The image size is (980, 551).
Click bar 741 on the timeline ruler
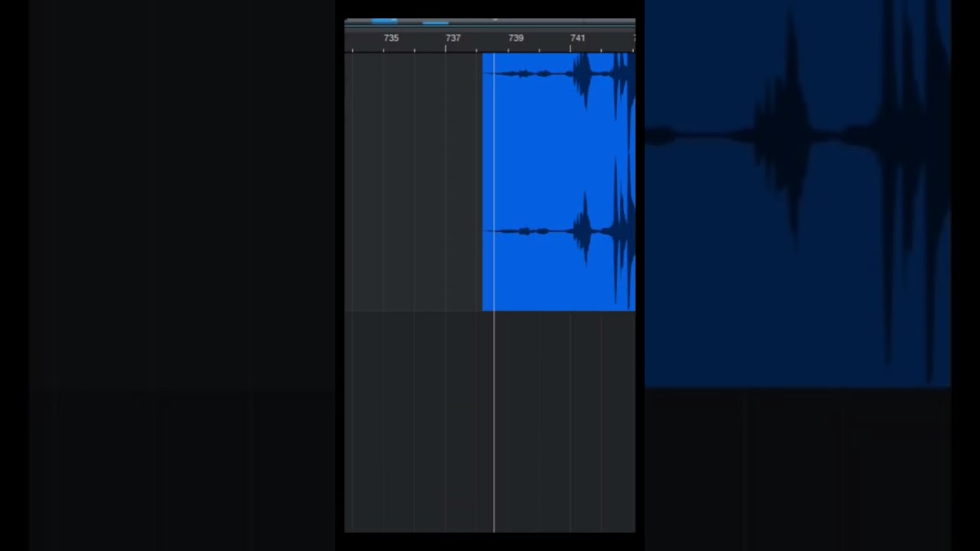coord(578,37)
